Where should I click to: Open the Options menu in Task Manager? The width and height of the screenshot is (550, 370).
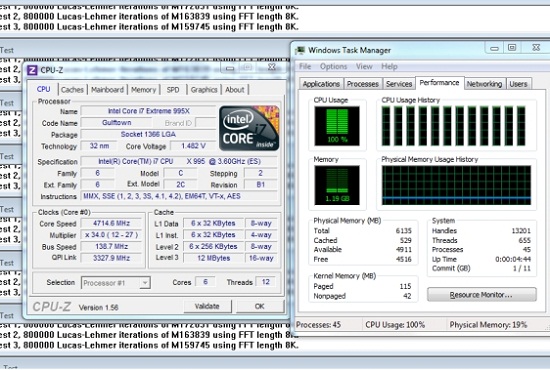[333, 67]
